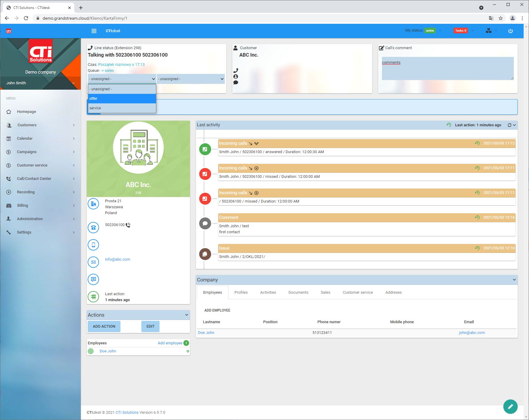This screenshot has width=529, height=420.
Task: Click the green last action list icon
Action: [x=93, y=297]
